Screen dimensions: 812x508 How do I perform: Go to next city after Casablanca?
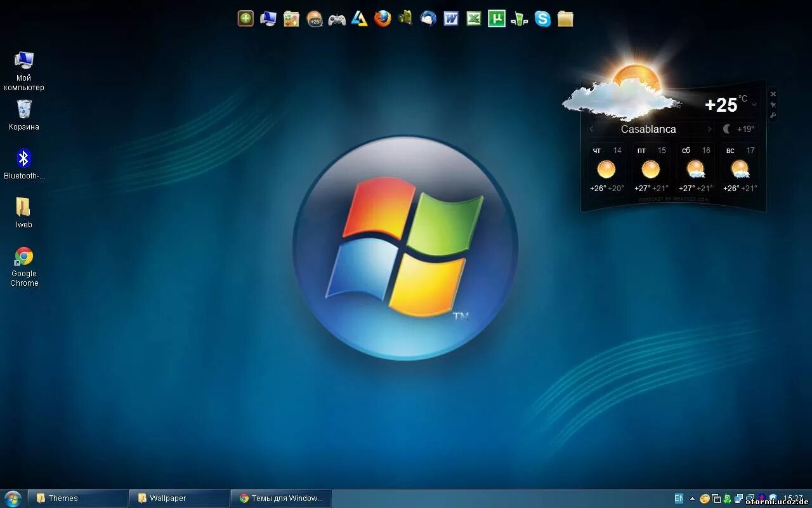point(709,129)
